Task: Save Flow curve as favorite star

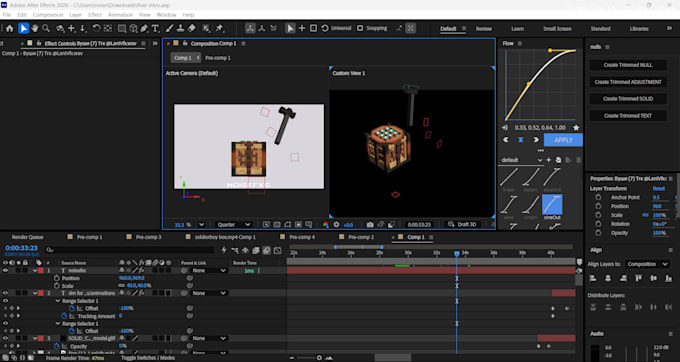Action: tap(576, 128)
